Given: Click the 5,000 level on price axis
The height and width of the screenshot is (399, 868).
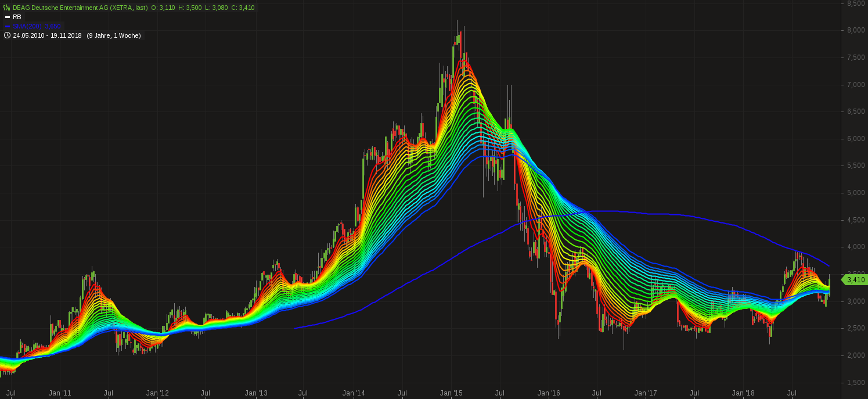Looking at the screenshot, I should [x=855, y=193].
